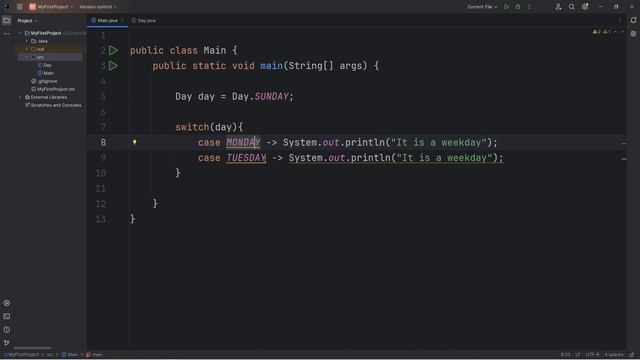
Task: Switch to the Day.java tab
Action: (x=144, y=20)
